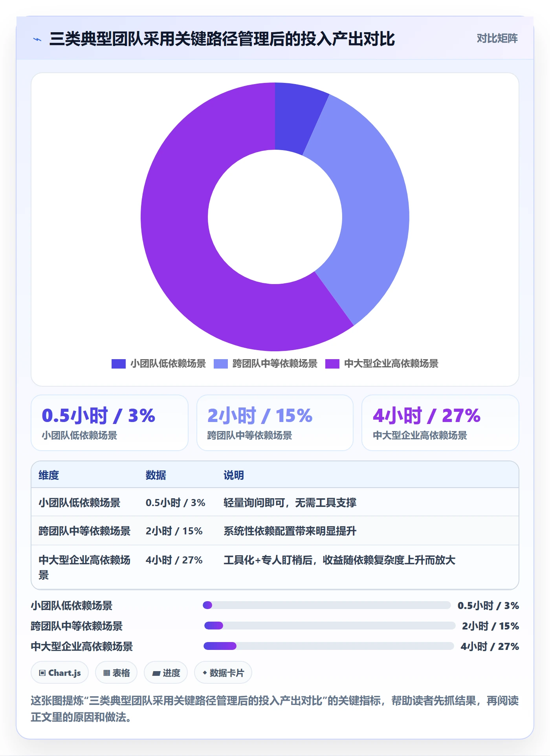Click the footer caption starting with 这张图提炼
550x756 pixels.
click(x=275, y=709)
